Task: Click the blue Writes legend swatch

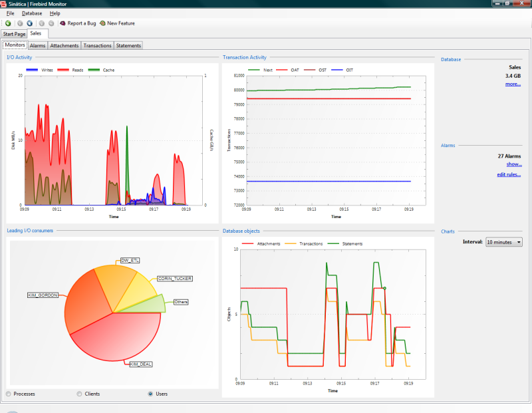Action: (32, 70)
